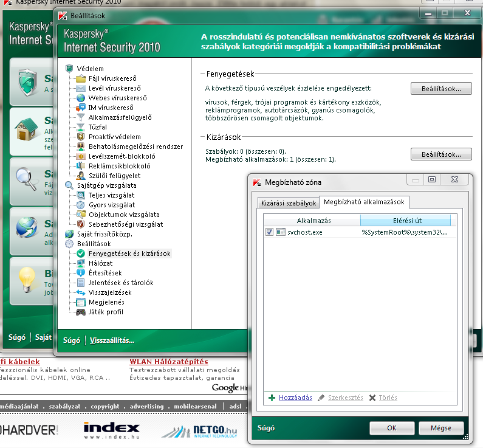Screen dimensions: 483x448
Task: Click the Hozzáadás link to add application
Action: [295, 398]
